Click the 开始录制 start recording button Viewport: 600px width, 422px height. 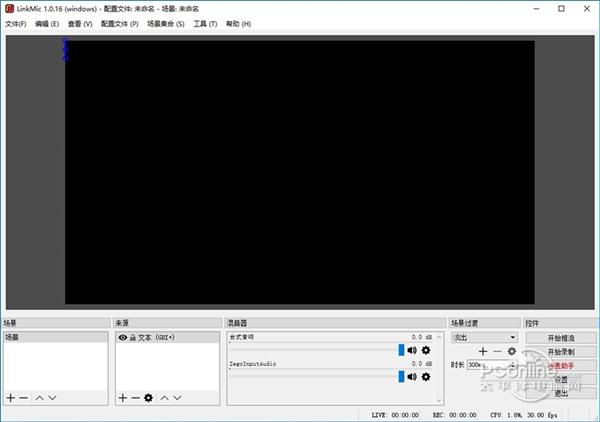click(561, 352)
